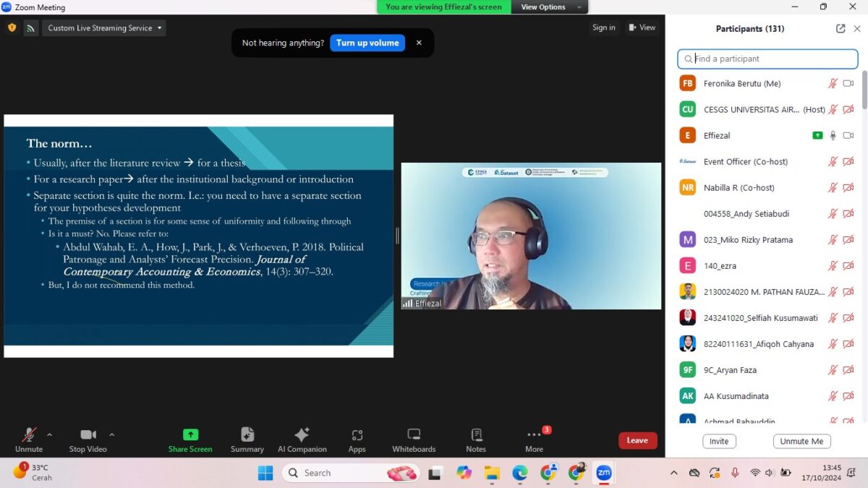This screenshot has height=488, width=868.
Task: Open the 33°C Cerah weather widget
Action: (x=32, y=473)
